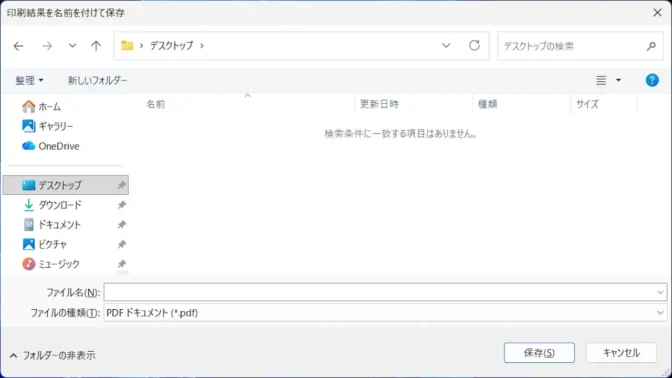Click the pin icon beside ダウンロード
Image resolution: width=672 pixels, height=378 pixels.
point(122,205)
